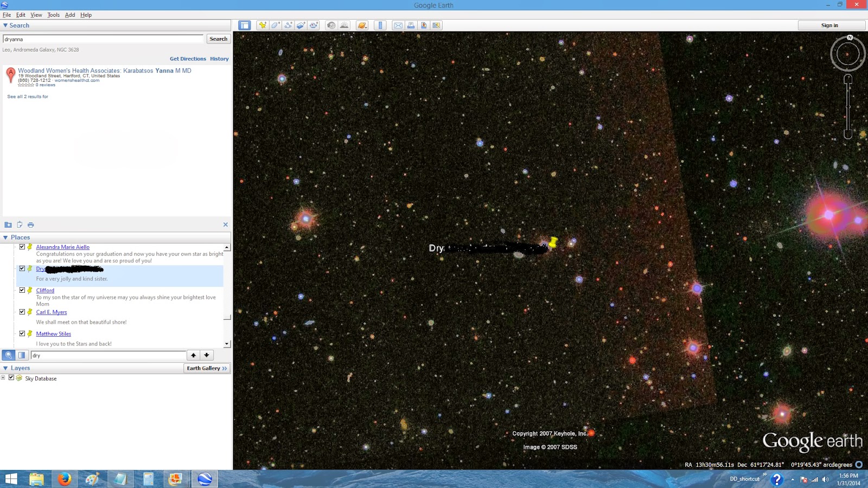Expand the Sky Database tree node
The height and width of the screenshot is (488, 868).
tap(3, 378)
